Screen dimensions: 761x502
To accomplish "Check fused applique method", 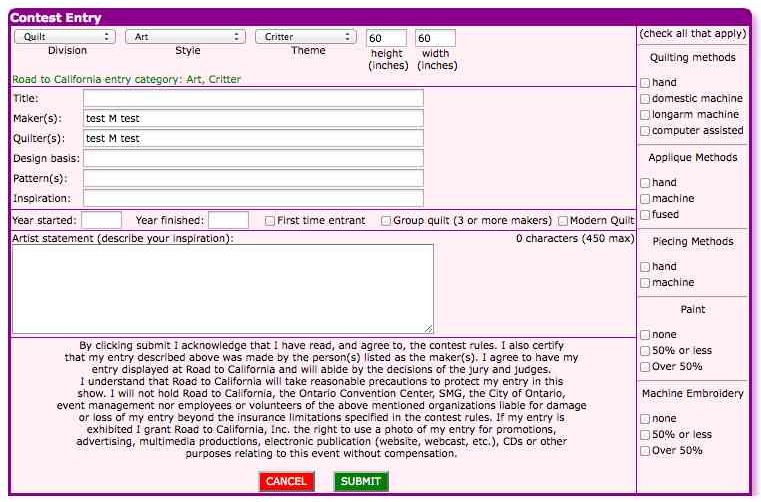I will (x=645, y=215).
